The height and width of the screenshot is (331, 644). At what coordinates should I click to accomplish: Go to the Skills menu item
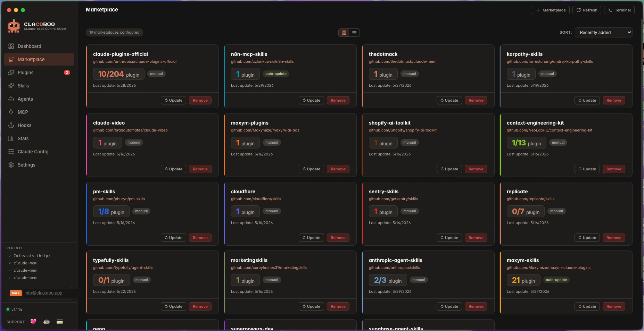pyautogui.click(x=39, y=86)
